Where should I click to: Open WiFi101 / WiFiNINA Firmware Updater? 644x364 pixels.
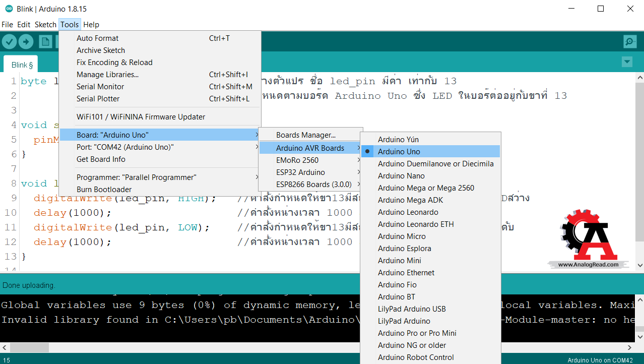click(x=160, y=117)
